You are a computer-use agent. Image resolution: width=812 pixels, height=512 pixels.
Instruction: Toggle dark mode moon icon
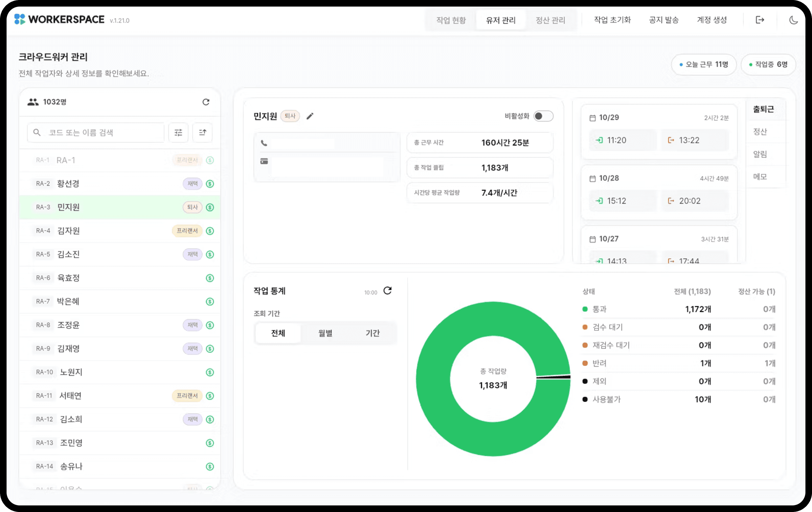(793, 20)
